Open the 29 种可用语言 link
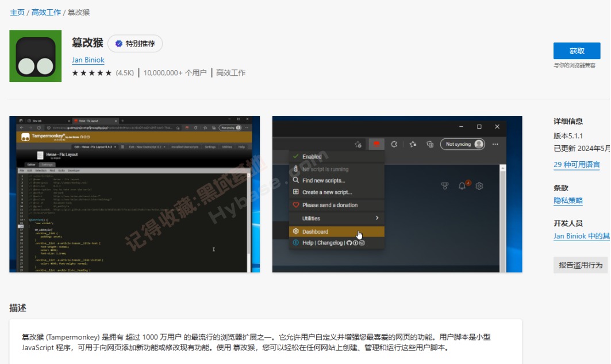The height and width of the screenshot is (364, 611). pos(577,165)
